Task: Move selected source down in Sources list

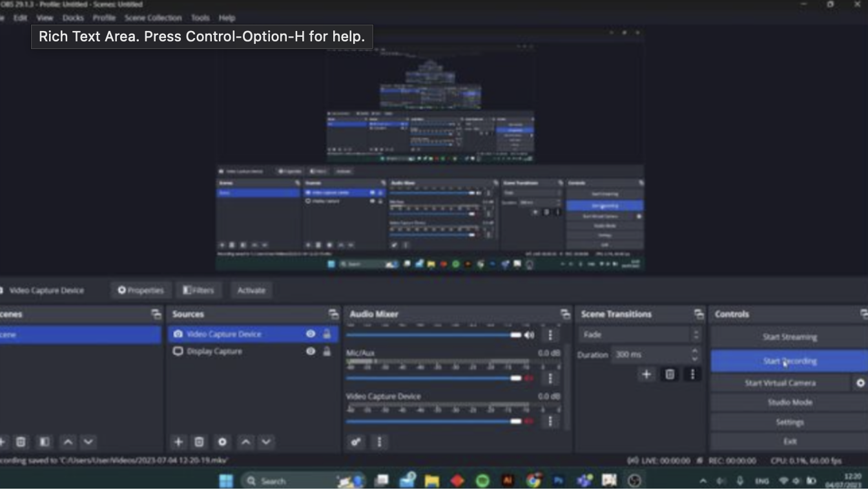Action: (x=266, y=442)
